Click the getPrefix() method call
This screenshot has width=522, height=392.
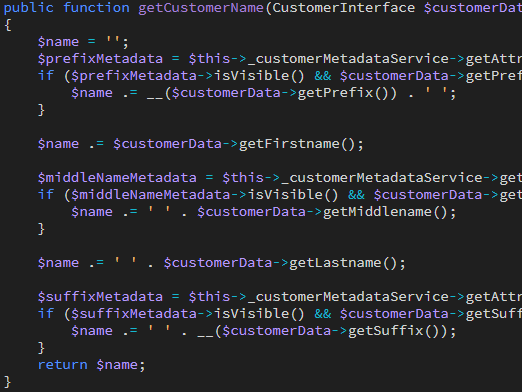343,93
